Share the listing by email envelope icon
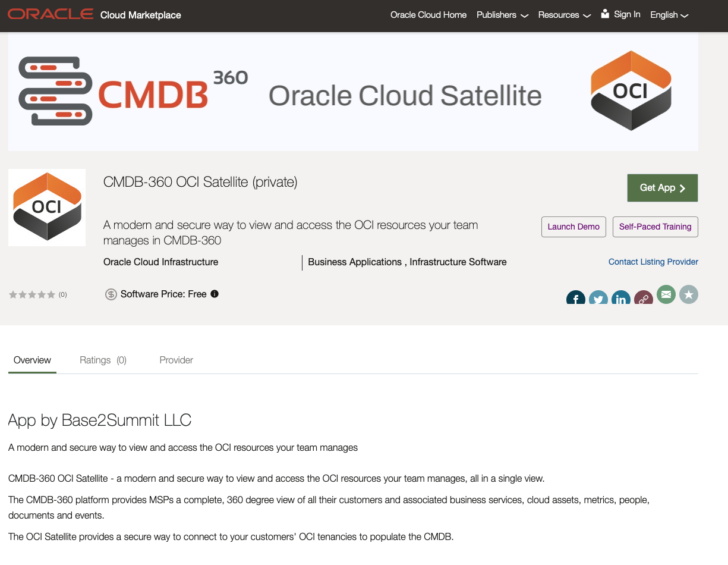The image size is (728, 565). coord(666,294)
